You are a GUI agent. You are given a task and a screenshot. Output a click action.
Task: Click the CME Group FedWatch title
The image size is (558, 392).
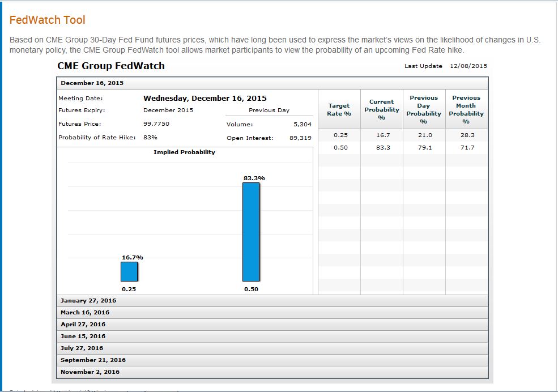pyautogui.click(x=111, y=66)
